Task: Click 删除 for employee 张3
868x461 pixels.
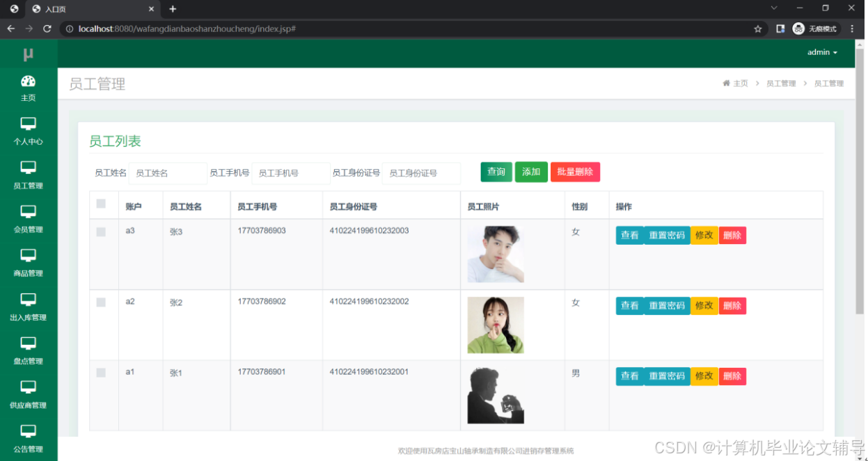Action: coord(732,235)
